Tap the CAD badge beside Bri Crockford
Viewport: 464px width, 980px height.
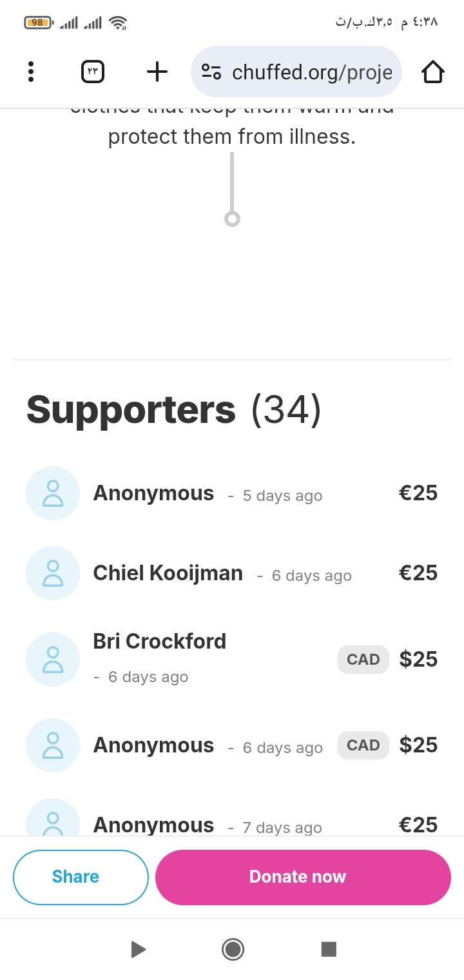click(x=363, y=659)
